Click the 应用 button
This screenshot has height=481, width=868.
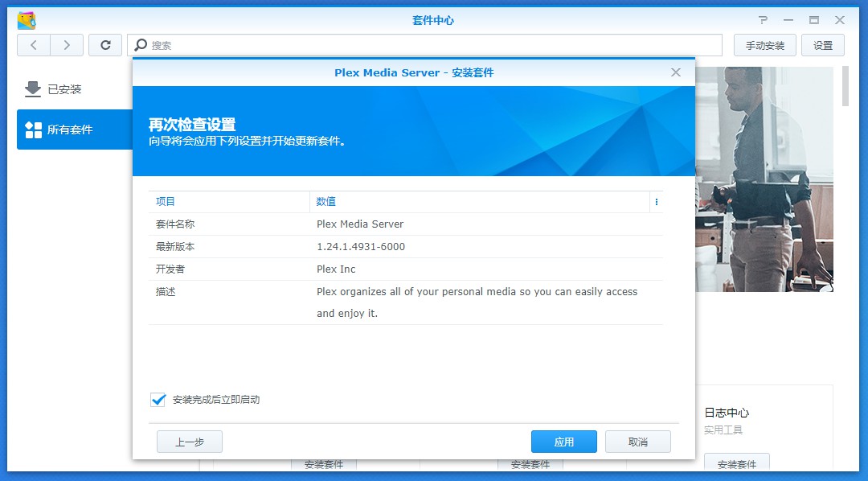click(563, 442)
